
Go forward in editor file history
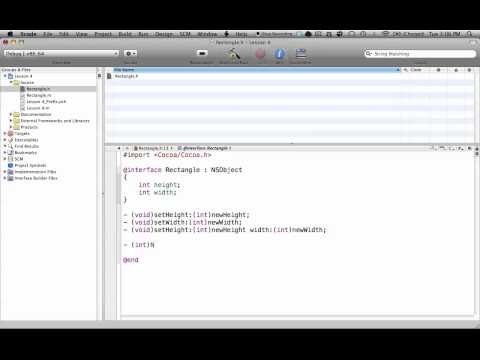127,148
